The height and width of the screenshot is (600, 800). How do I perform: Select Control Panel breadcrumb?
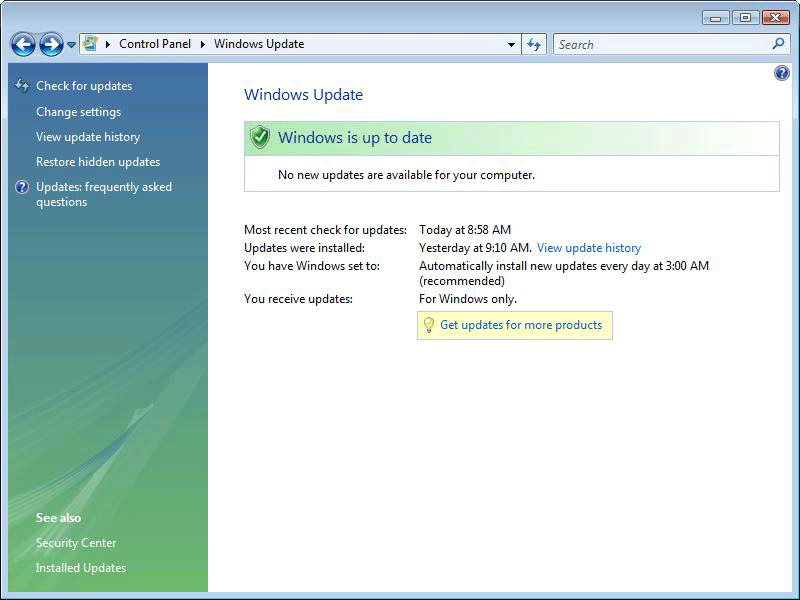155,44
